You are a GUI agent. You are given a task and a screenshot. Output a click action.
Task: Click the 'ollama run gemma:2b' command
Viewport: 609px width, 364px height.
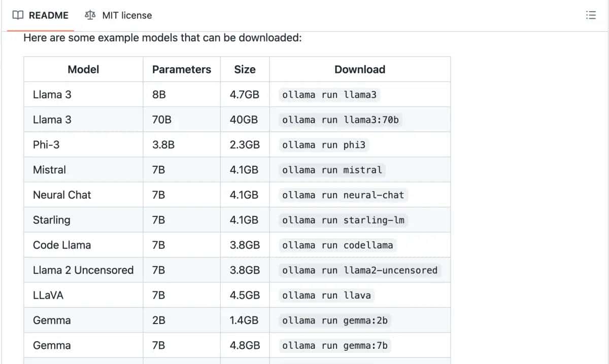click(x=335, y=320)
